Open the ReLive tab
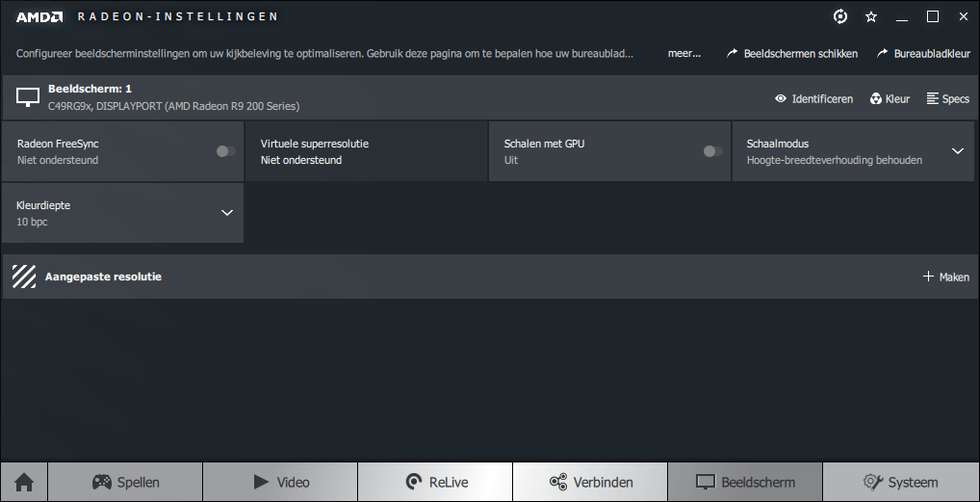Screen dimensions: 980x502 pos(436,482)
